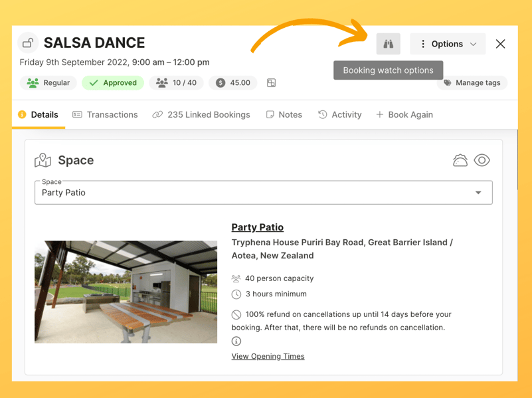Image resolution: width=532 pixels, height=398 pixels.
Task: Click the 10 / 40 attendees badge
Action: pyautogui.click(x=176, y=83)
